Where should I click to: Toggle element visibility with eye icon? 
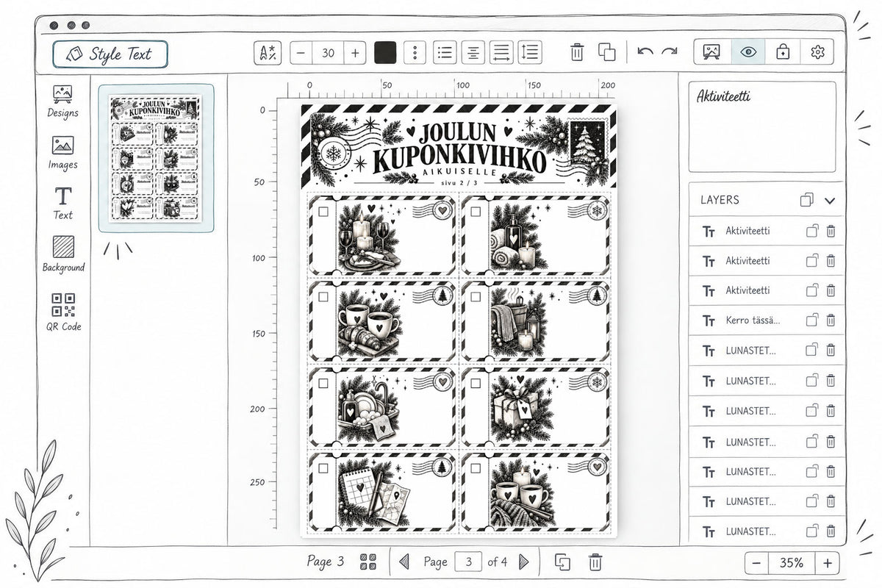click(x=748, y=52)
